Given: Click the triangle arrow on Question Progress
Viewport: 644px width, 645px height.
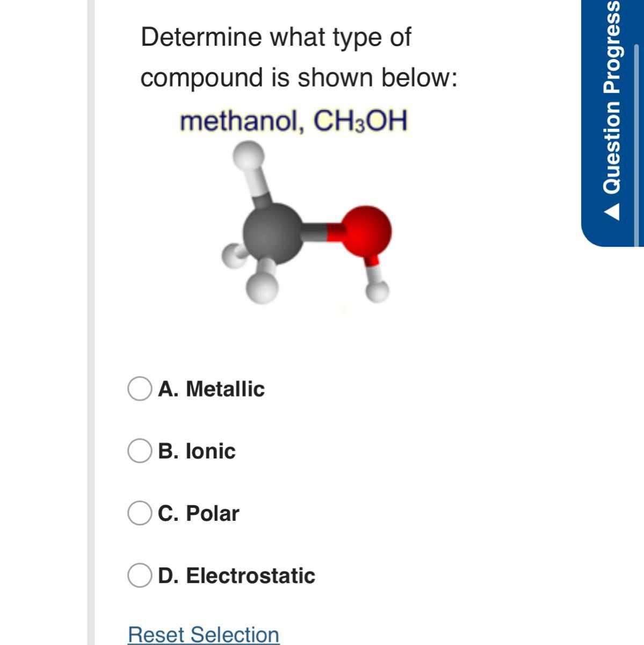Looking at the screenshot, I should (x=612, y=212).
